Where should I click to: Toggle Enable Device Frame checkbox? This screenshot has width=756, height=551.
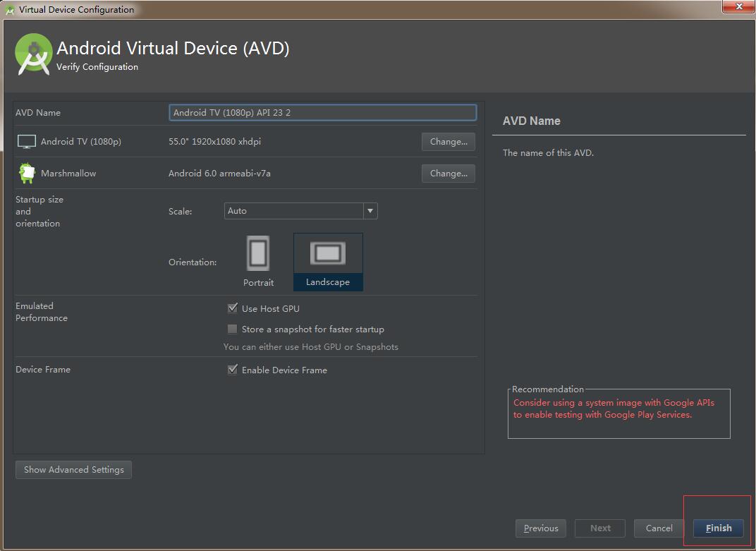point(233,370)
